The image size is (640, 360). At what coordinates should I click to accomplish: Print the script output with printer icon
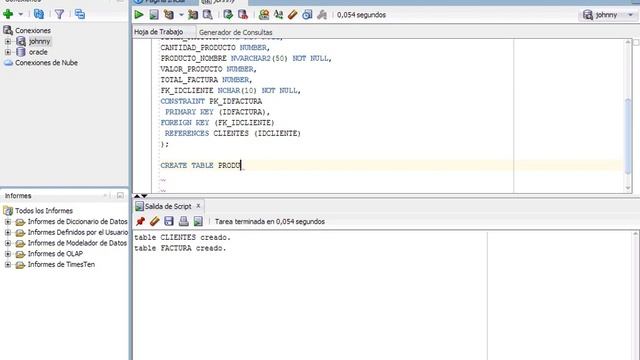[x=183, y=221]
